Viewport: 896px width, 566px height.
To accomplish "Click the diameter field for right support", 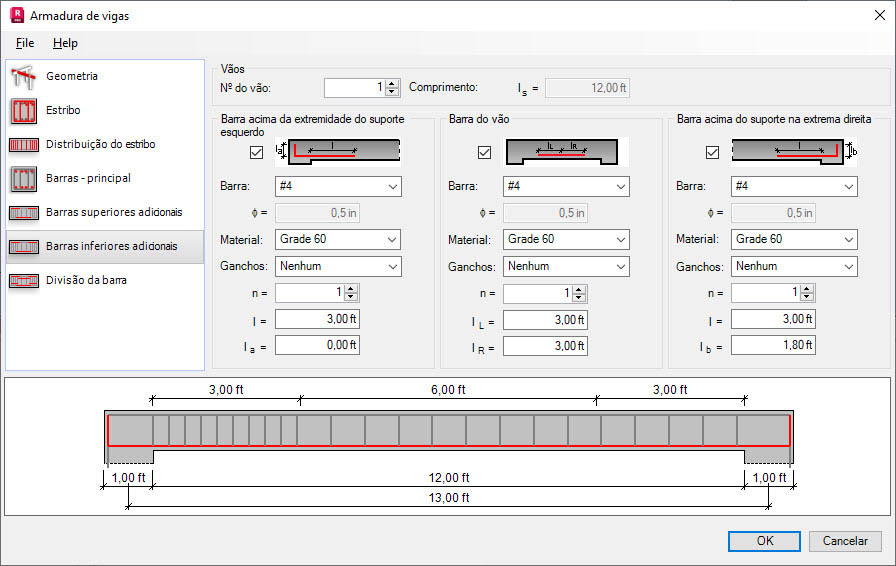I will 773,213.
